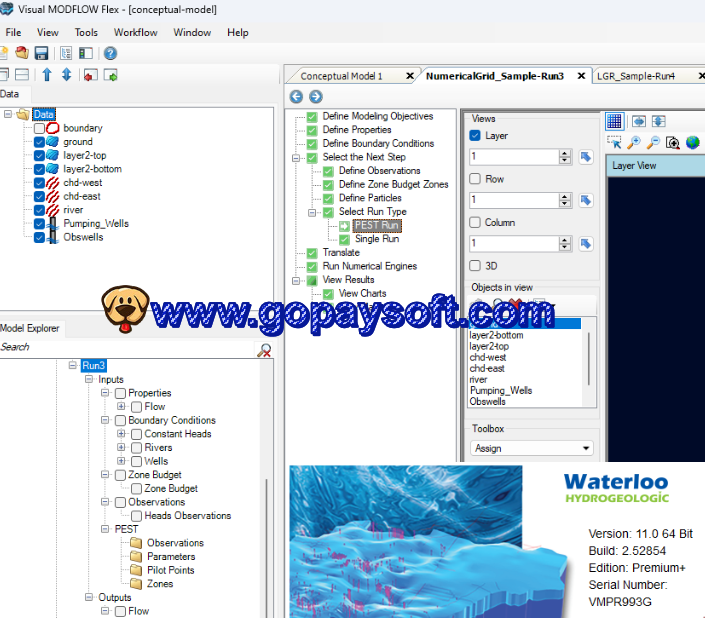Select Pumping_Wells in Objects in view list

[501, 391]
